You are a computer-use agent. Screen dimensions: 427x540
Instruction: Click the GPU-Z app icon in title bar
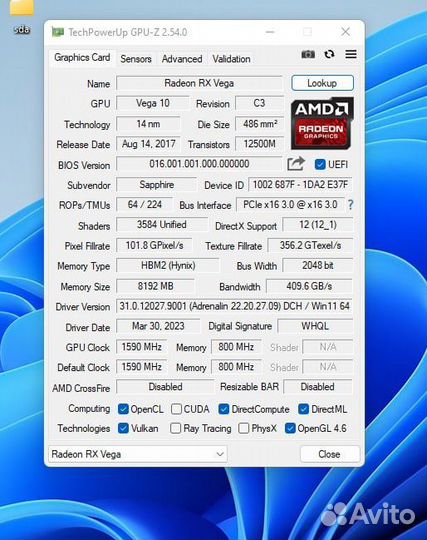click(x=58, y=32)
